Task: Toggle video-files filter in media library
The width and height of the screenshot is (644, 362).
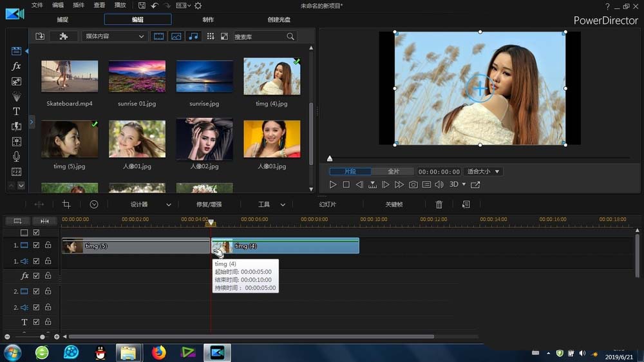Action: (158, 37)
